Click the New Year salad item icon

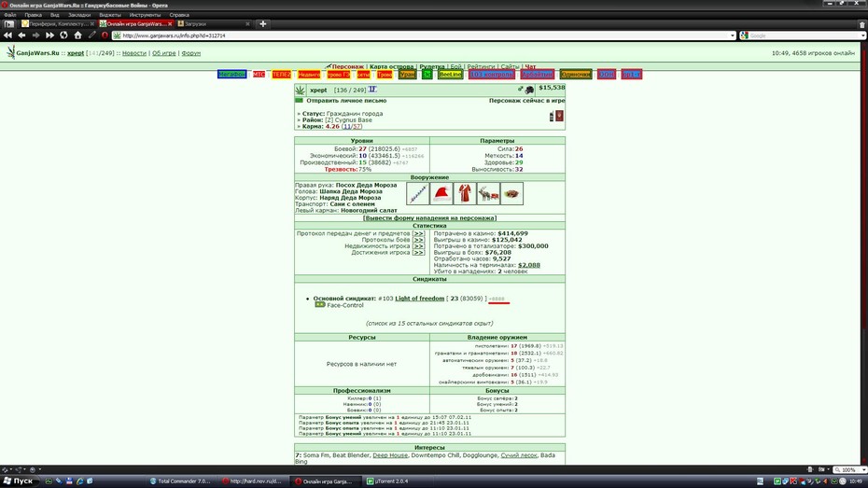511,194
